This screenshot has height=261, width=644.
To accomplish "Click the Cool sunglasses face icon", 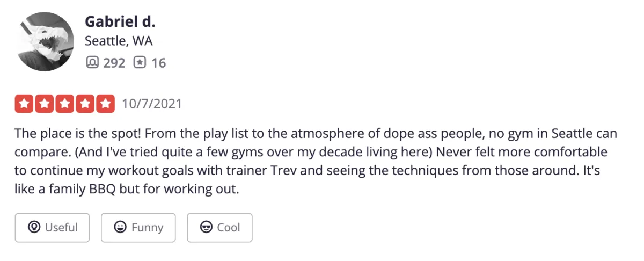I will [x=206, y=227].
